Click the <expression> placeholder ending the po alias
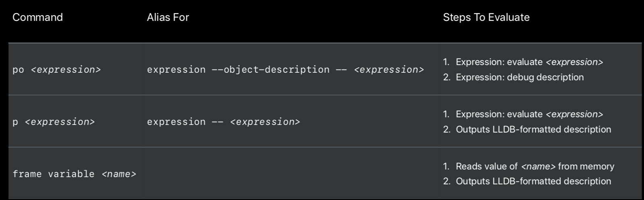The width and height of the screenshot is (644, 200). (389, 70)
